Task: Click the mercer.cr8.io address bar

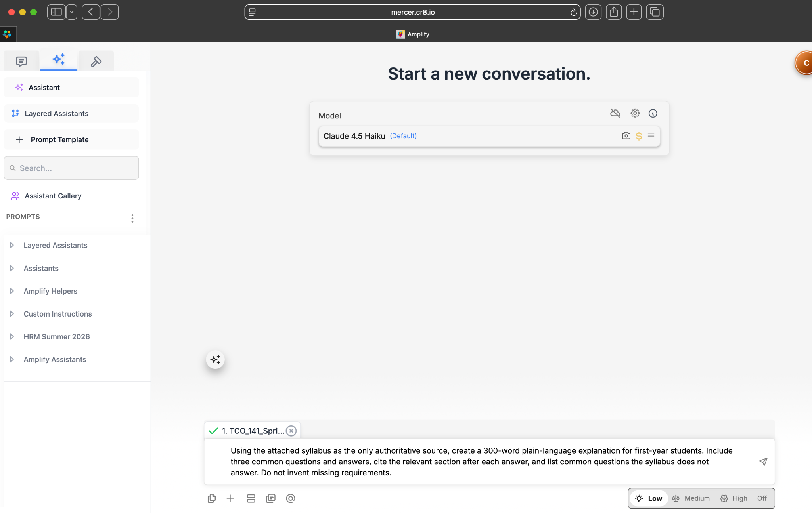Action: (412, 12)
